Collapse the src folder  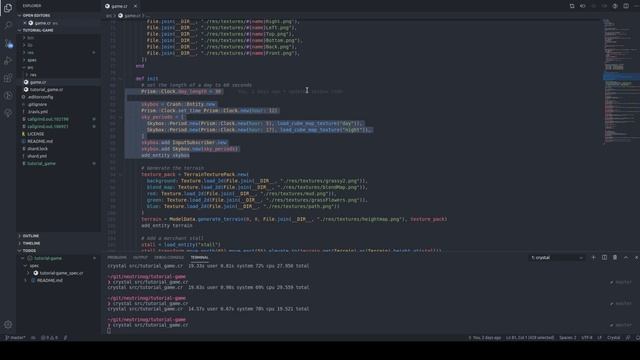coord(30,67)
